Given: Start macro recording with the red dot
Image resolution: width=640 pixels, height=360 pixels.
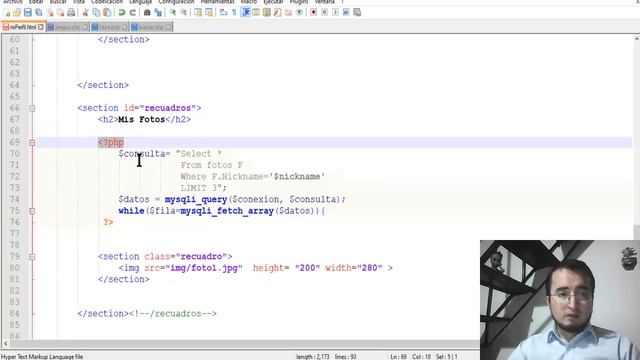Looking at the screenshot, I should 313,12.
